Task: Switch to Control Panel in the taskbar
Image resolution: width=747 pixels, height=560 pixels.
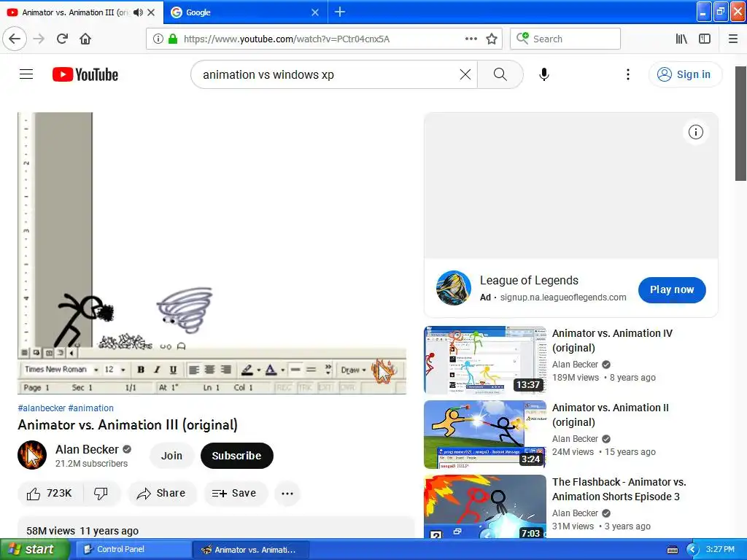Action: [134, 550]
